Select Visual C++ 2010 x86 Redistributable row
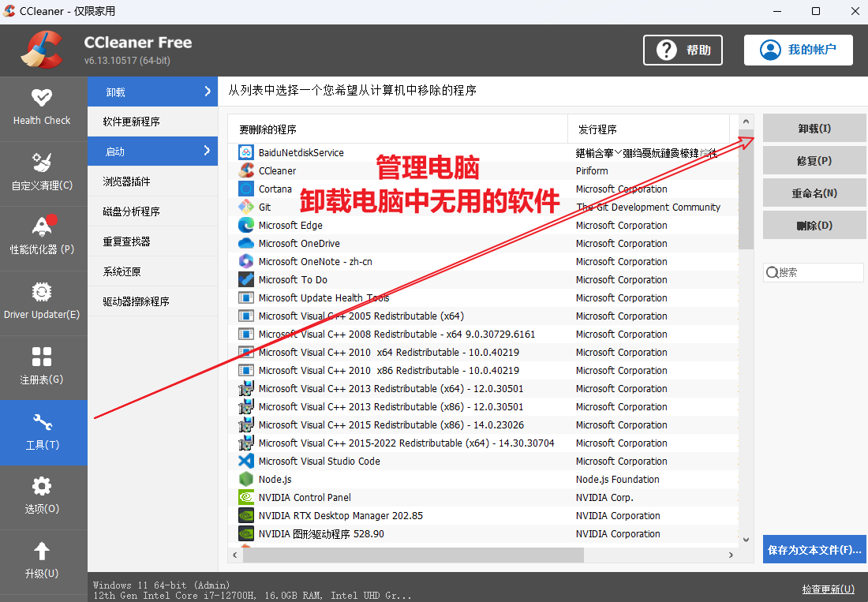Image resolution: width=868 pixels, height=602 pixels. click(483, 370)
